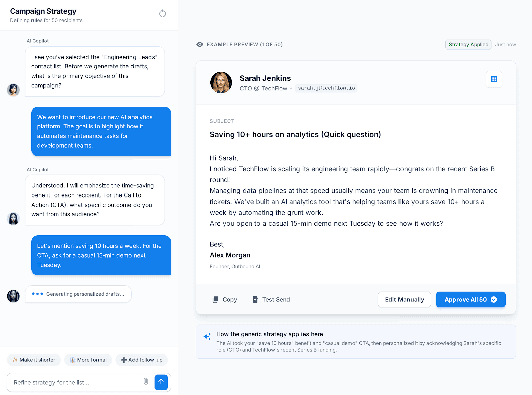Click Test Send
The image size is (532, 395).
click(271, 300)
